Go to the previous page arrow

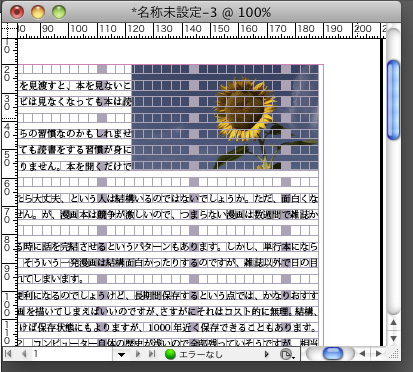[x=24, y=353]
